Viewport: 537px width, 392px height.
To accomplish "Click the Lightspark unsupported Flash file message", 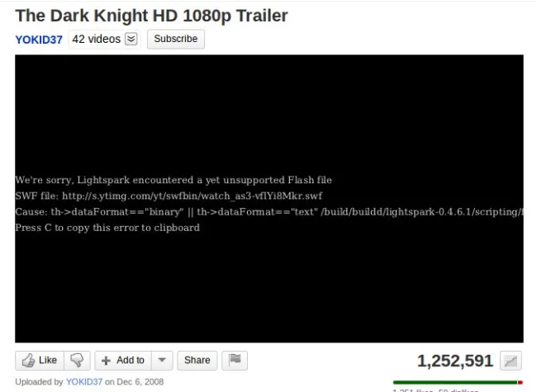I will click(x=173, y=180).
